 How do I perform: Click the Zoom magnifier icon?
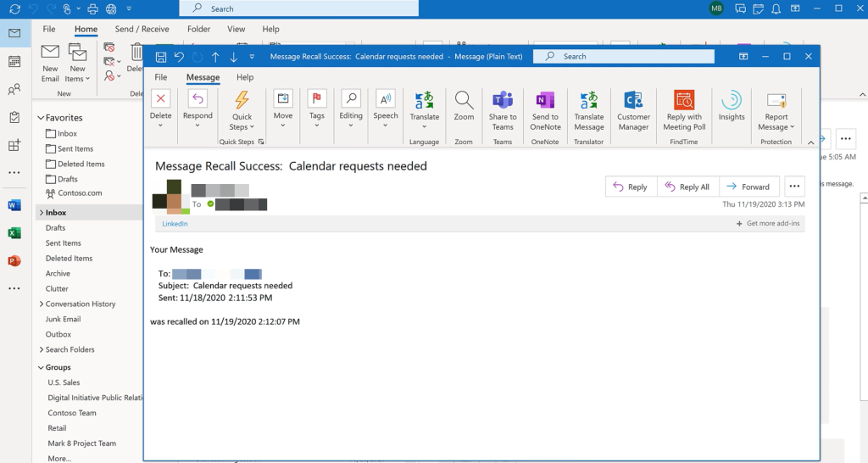pyautogui.click(x=464, y=100)
